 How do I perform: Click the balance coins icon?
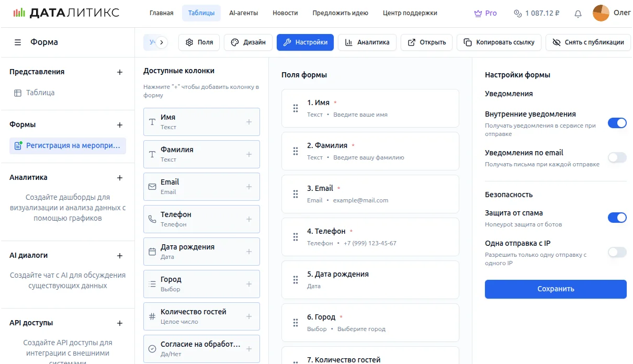tap(518, 14)
